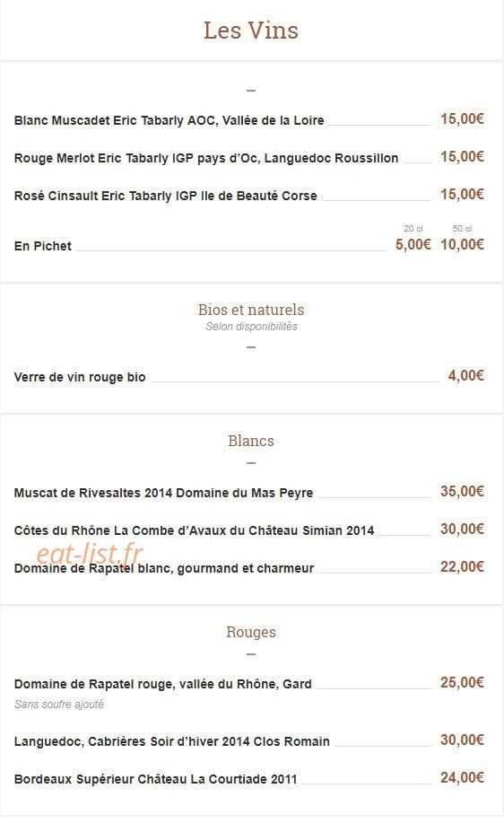Select Blanc Muscadet Eric Tabarly AOC wine
This screenshot has width=504, height=832.
click(169, 120)
